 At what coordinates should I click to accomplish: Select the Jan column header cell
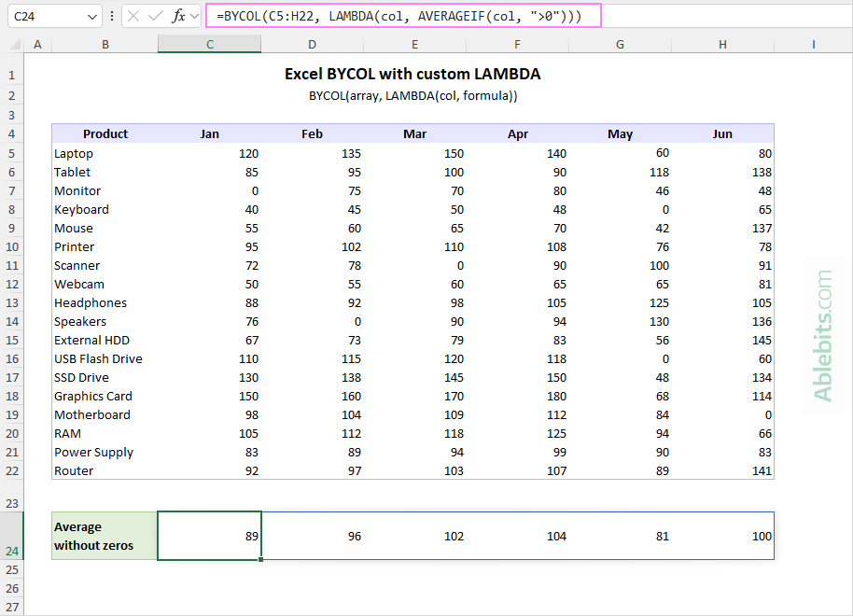click(x=209, y=133)
